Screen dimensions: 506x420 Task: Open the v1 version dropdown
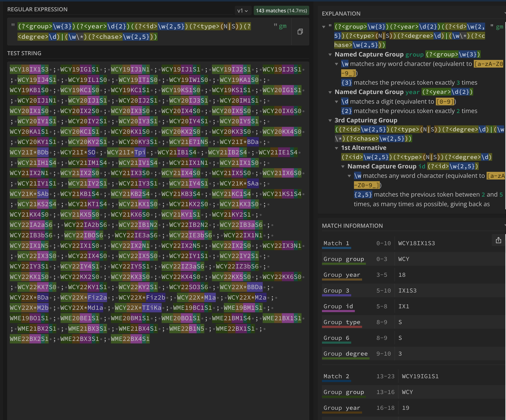(242, 11)
